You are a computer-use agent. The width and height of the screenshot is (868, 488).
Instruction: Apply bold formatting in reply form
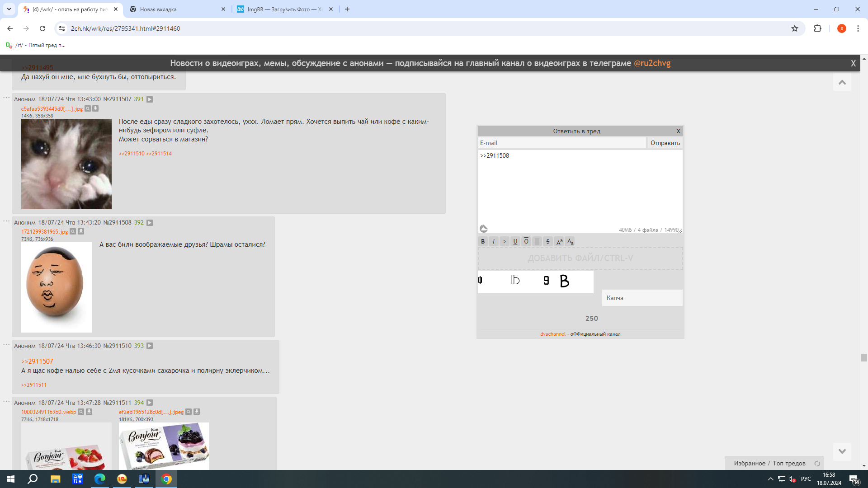483,241
